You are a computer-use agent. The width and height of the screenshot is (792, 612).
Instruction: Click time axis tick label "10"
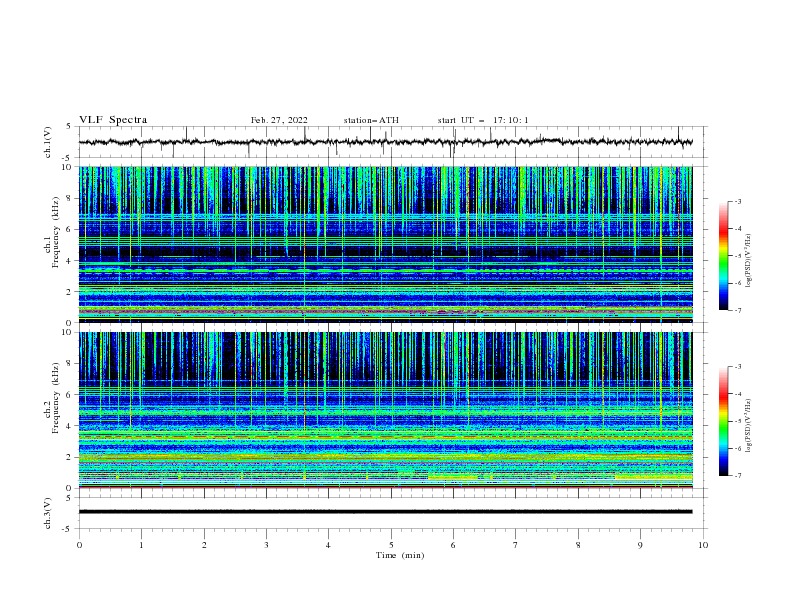(703, 545)
